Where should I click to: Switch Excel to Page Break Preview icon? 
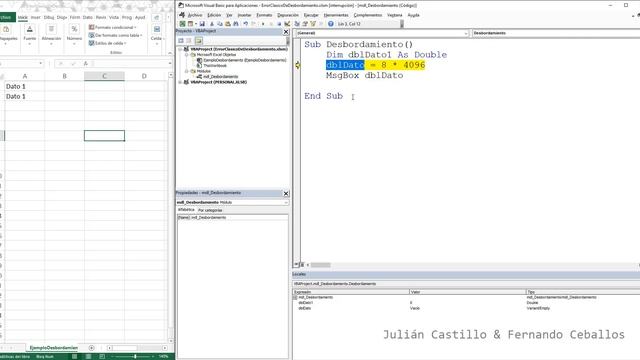point(102,356)
